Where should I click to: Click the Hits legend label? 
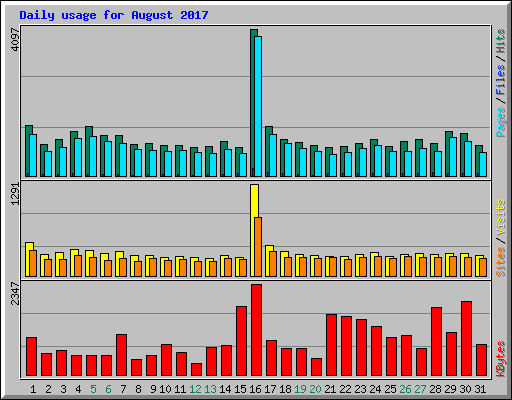500,41
